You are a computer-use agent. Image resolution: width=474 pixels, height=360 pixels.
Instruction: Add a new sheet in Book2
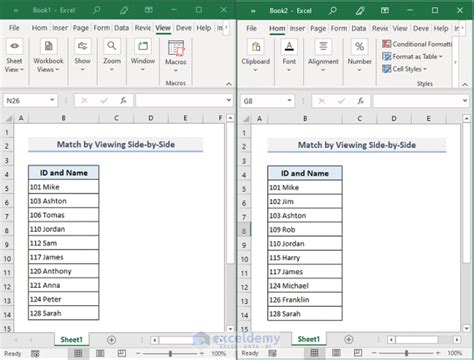coord(349,339)
